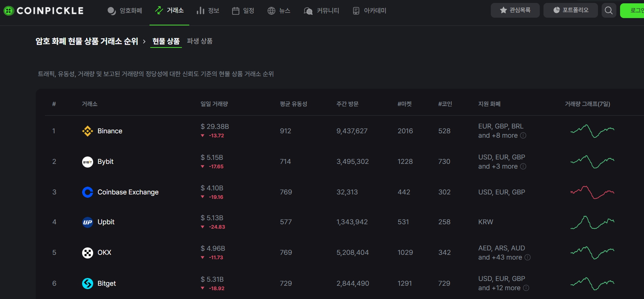Click the 거래소 column header

pos(89,104)
